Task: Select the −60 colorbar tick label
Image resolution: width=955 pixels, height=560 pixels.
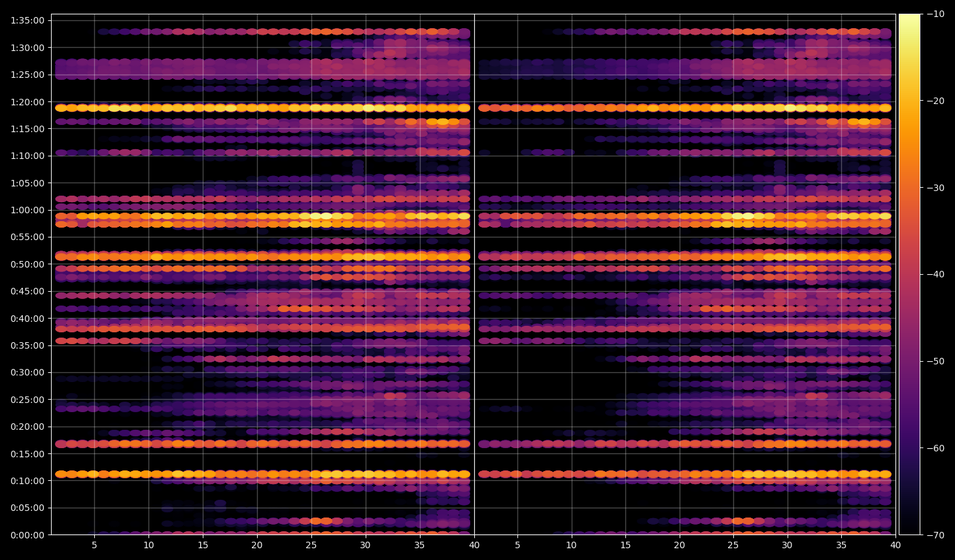Action: click(x=935, y=448)
